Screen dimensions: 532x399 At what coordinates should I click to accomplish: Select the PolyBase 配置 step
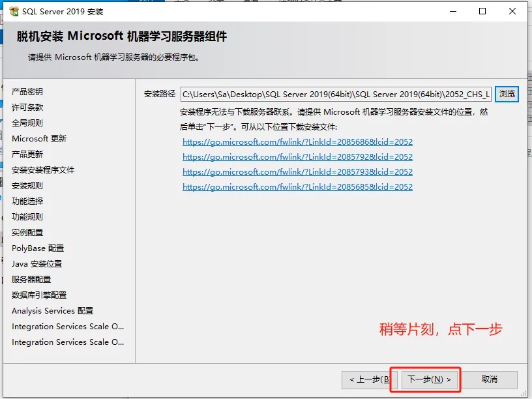click(38, 248)
